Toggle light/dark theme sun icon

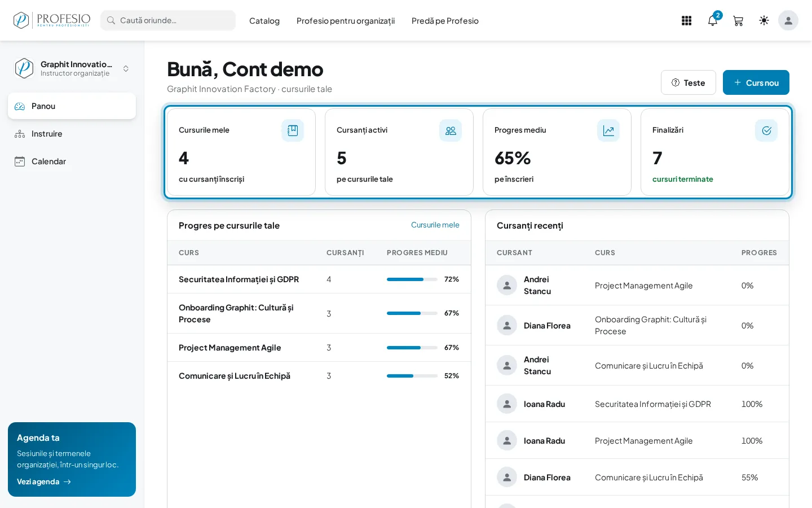tap(764, 20)
